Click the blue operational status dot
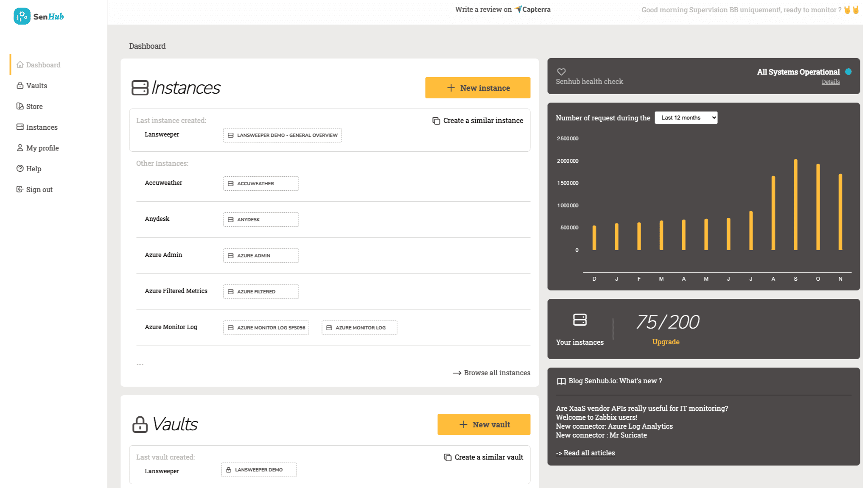This screenshot has width=868, height=488. coord(848,72)
